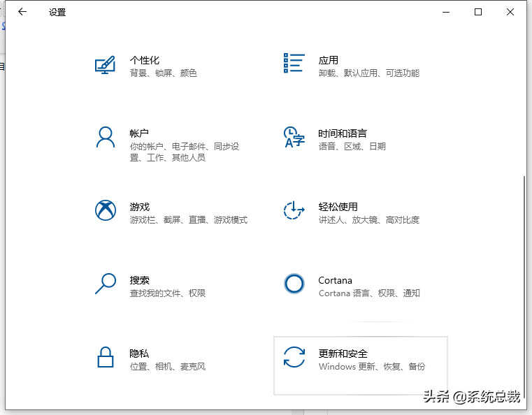Click description 语音、区域、日期
This screenshot has width=532, height=415.
352,146
